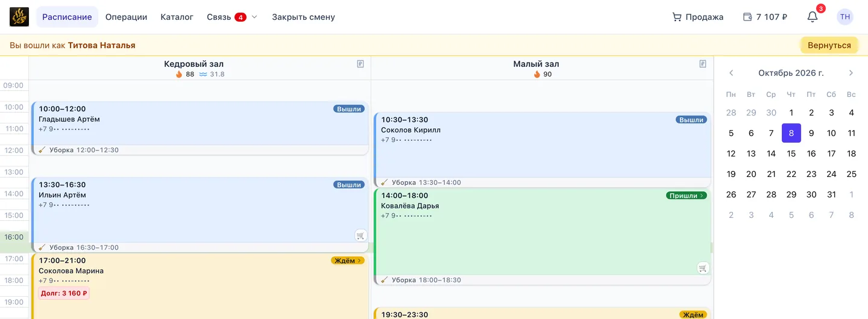Screen dimensions: 868x319
Task: Open notes icon for Кедровый зал
Action: [x=360, y=64]
